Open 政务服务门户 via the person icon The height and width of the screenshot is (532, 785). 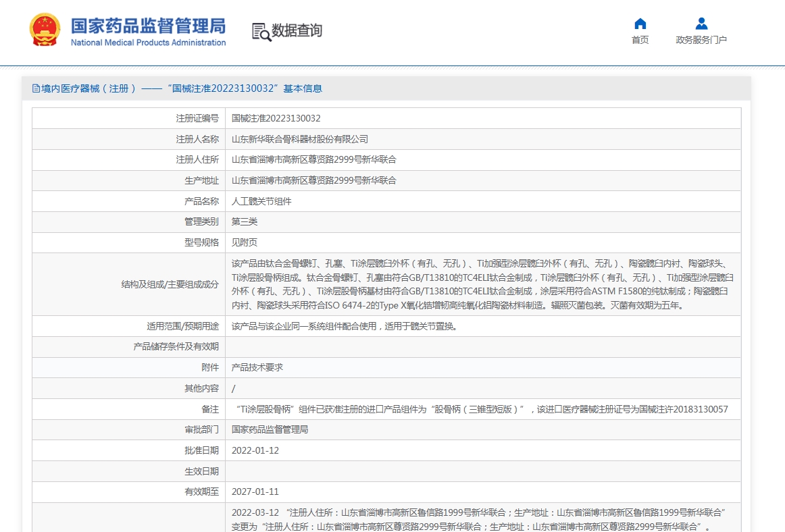[701, 24]
